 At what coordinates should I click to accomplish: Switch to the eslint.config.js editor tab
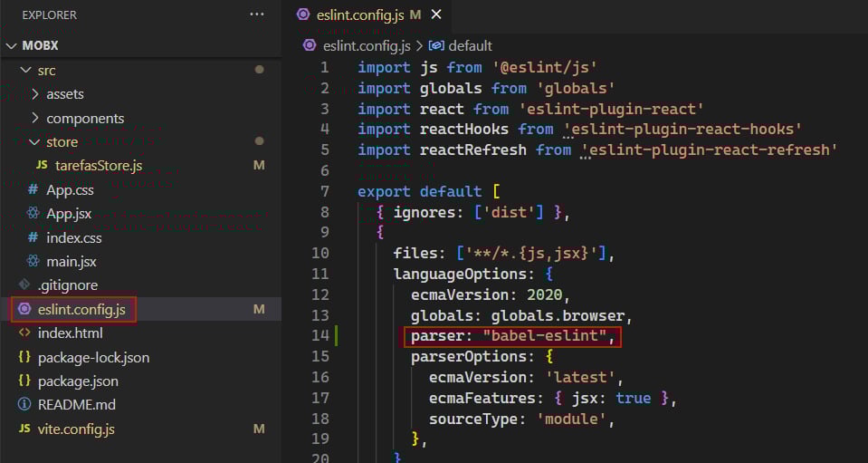[x=360, y=15]
